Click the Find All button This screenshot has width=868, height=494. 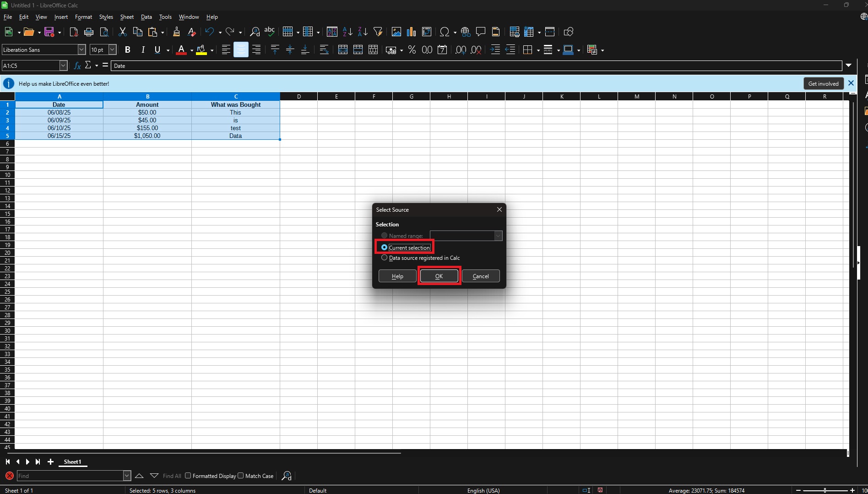pyautogui.click(x=172, y=476)
